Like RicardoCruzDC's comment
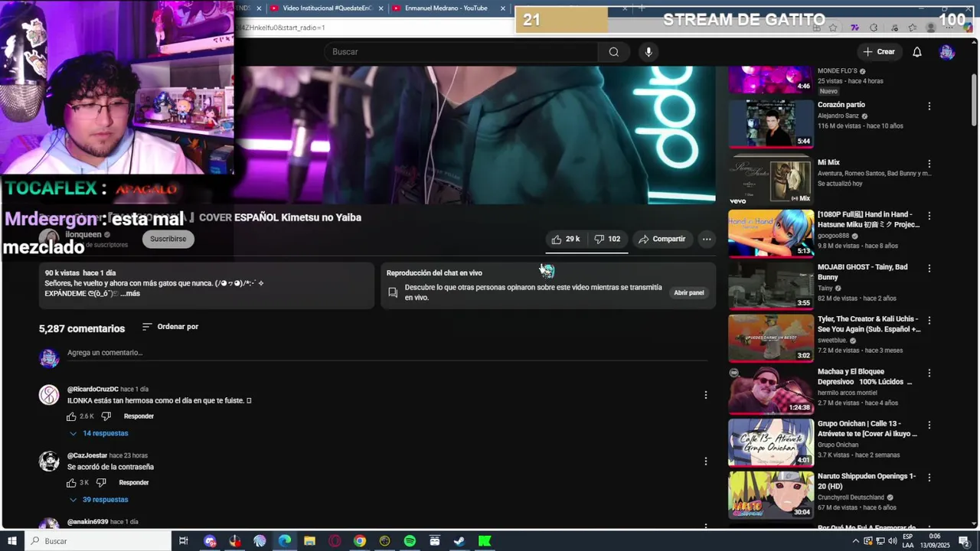Viewport: 980px width, 551px height. coord(71,416)
